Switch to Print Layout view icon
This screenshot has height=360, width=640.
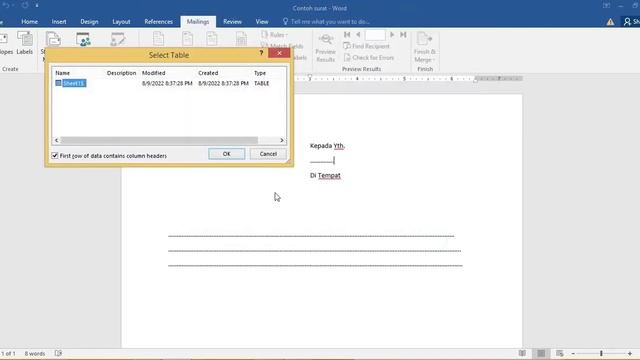point(541,353)
